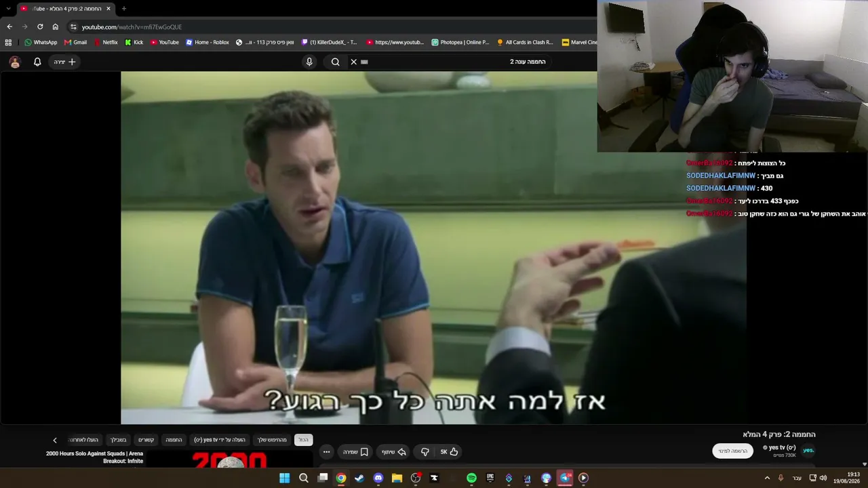Select the 'החממה' filter chip
Image resolution: width=868 pixels, height=488 pixels.
coord(174,440)
